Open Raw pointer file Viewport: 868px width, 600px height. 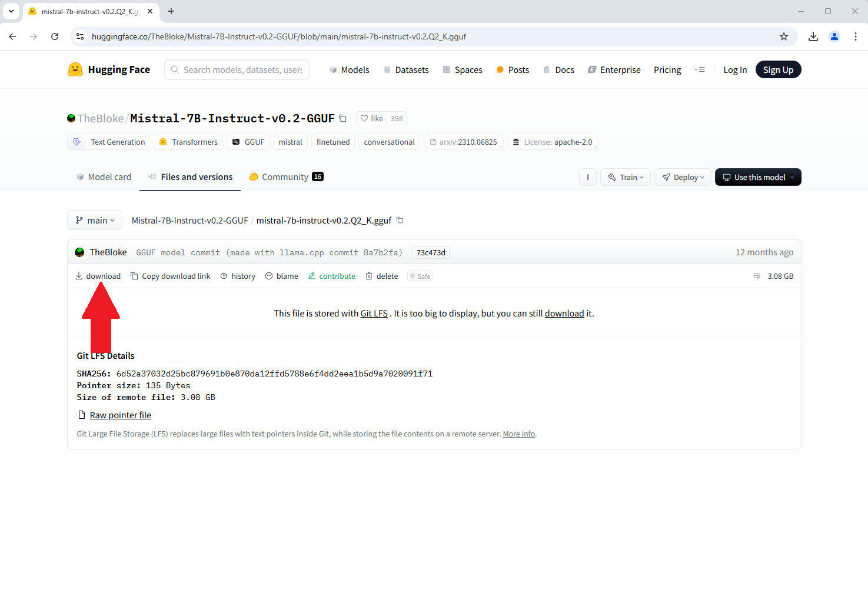(x=120, y=415)
